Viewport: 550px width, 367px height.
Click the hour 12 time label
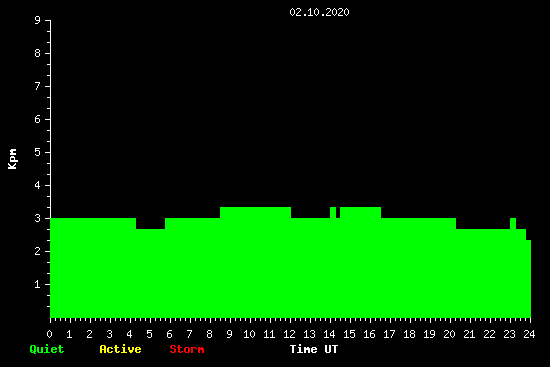point(289,334)
